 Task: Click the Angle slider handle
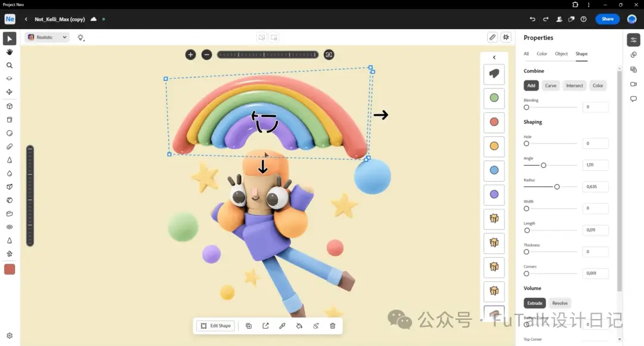543,165
